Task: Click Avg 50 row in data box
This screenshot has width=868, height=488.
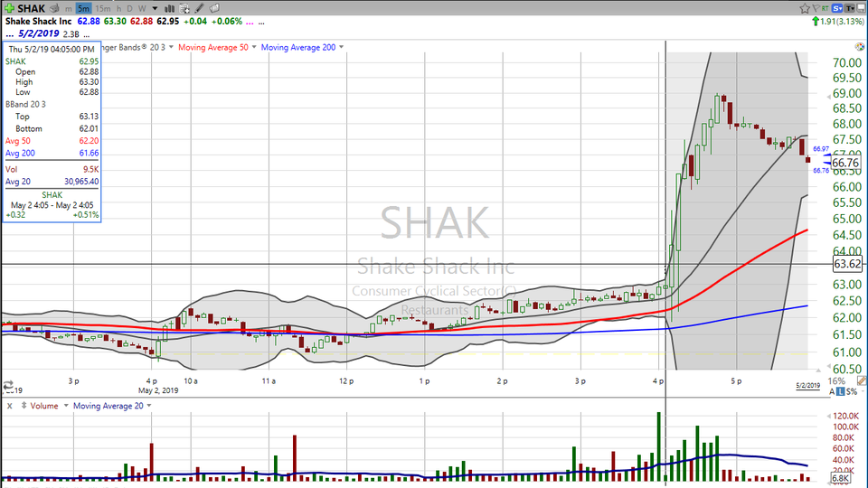Action: 52,141
